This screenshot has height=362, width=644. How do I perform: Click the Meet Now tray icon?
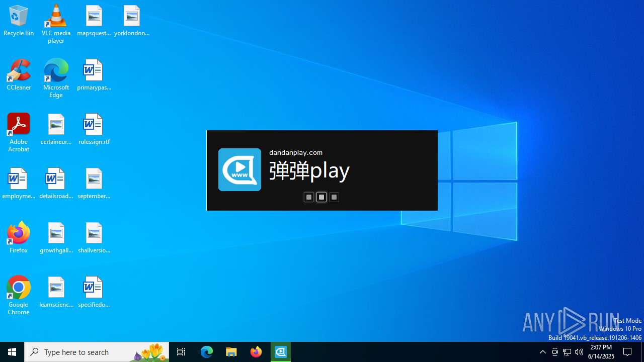click(x=555, y=352)
